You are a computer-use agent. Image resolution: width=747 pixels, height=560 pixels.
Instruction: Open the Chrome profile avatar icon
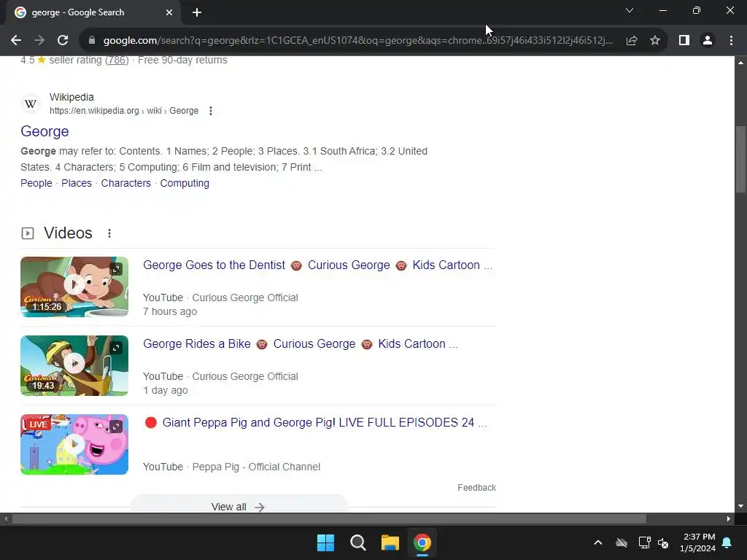[x=708, y=41]
